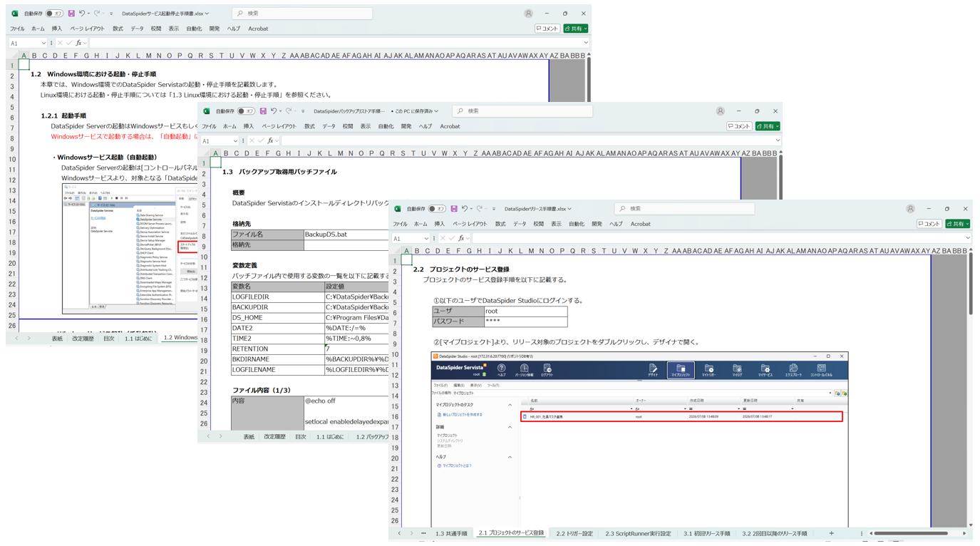The height and width of the screenshot is (546, 980).
Task: Show more sheets via the ellipsis in リリース手順書 window
Action: pos(423,533)
